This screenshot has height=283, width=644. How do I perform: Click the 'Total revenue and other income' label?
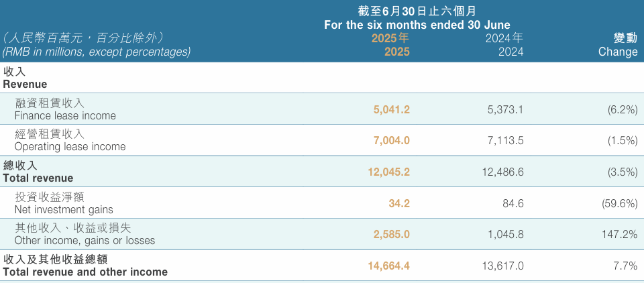85,272
